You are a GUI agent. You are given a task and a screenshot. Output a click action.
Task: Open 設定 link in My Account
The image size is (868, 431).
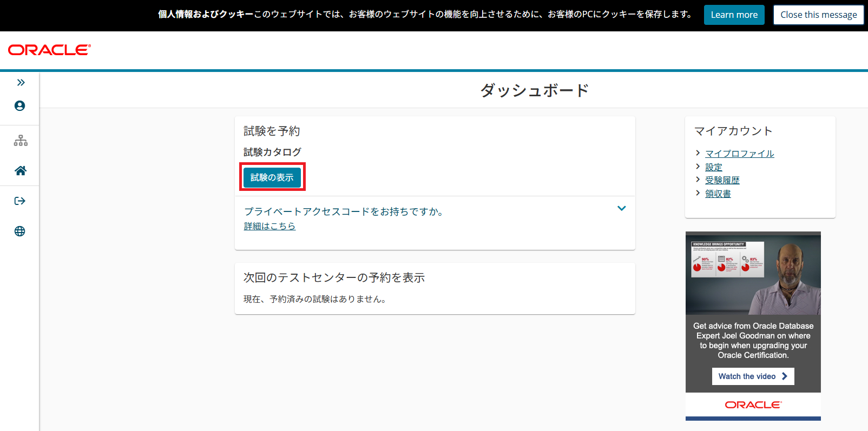[714, 167]
